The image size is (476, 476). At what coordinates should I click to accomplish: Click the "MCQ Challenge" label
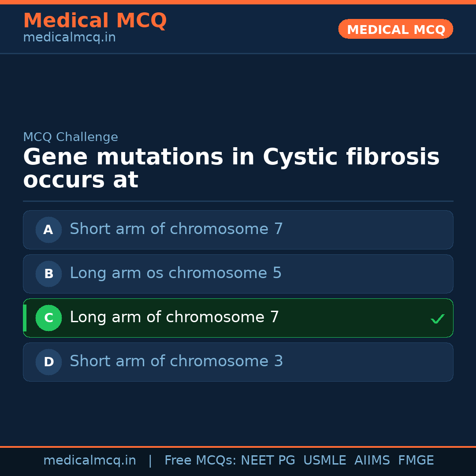(71, 137)
